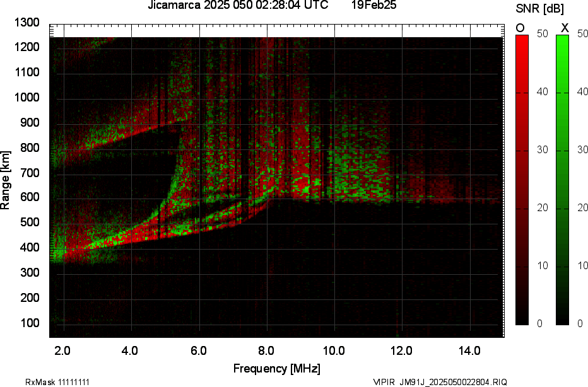Click the 50 label beside O bar
Viewport: 588px width, 387px height.
542,33
